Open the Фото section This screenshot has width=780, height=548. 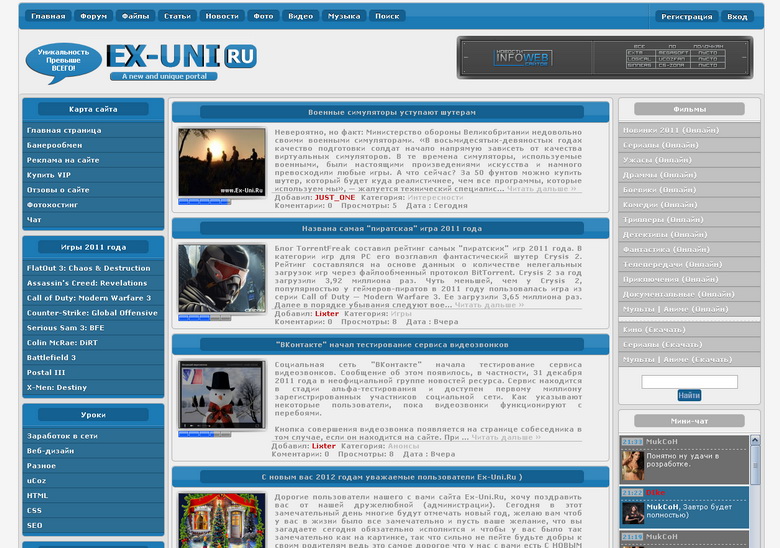tap(263, 16)
